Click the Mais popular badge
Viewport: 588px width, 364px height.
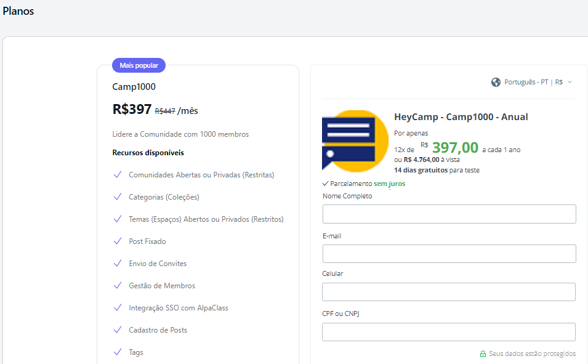[x=139, y=65]
